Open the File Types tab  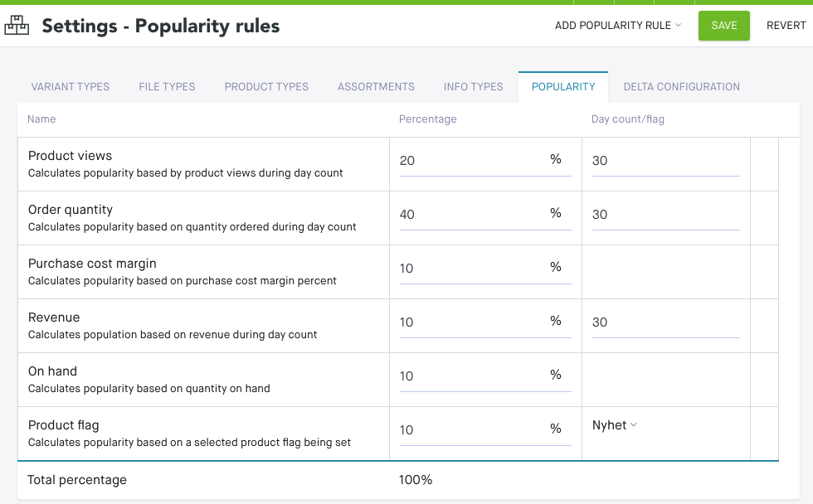pos(167,86)
